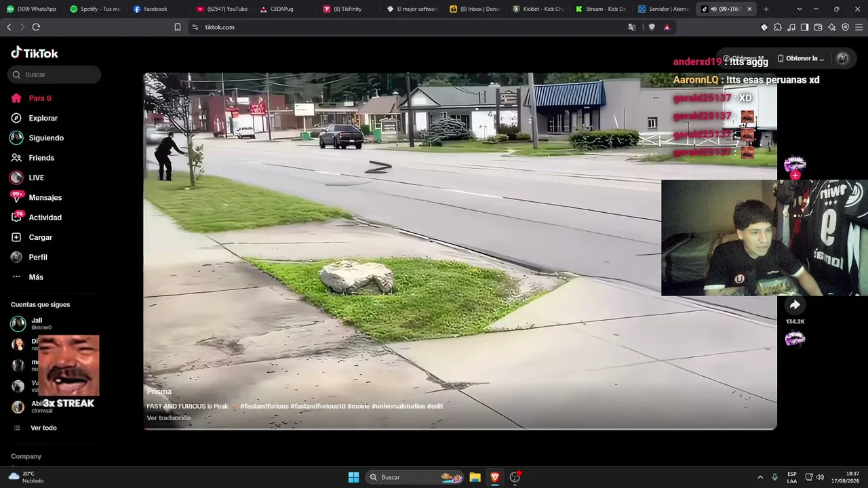The width and height of the screenshot is (868, 488).
Task: Open the creator avatar beside the video
Action: pyautogui.click(x=795, y=164)
